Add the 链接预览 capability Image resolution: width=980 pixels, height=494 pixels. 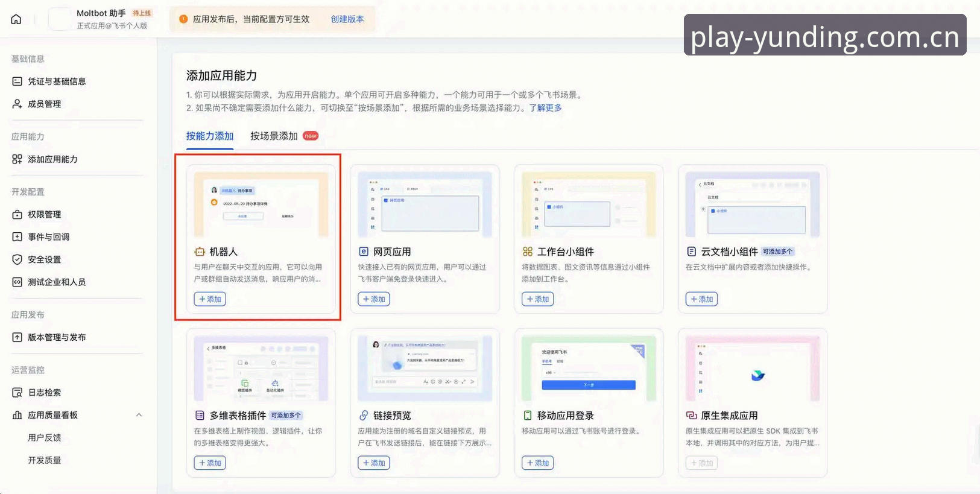pos(374,463)
